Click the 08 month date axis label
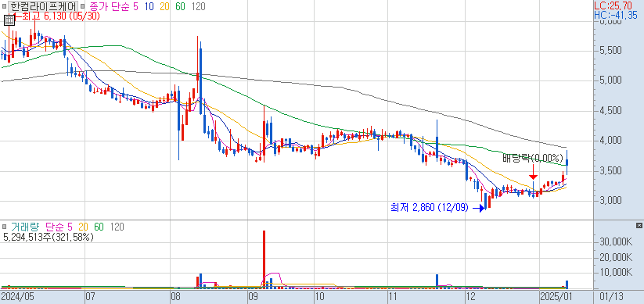The width and height of the screenshot is (644, 304). [176, 296]
